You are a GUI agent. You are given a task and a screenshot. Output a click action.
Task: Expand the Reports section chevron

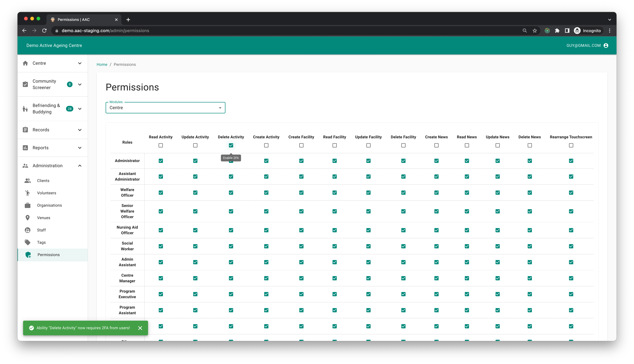80,148
